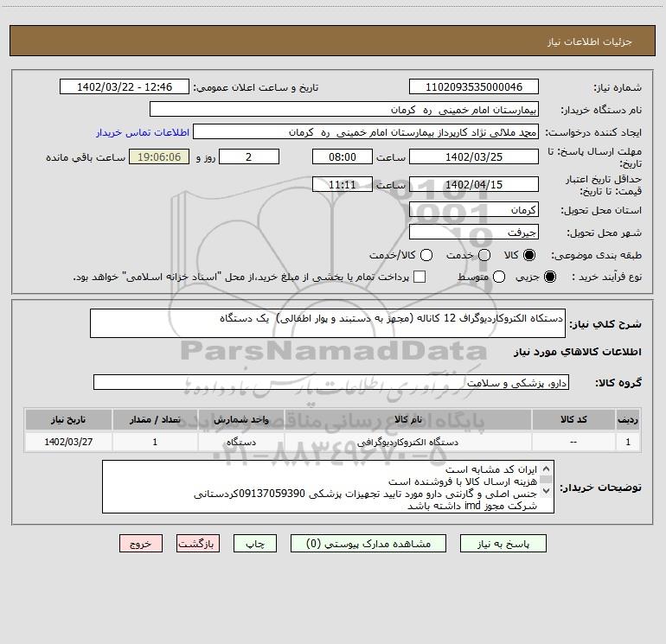Select the خدمت radio button
Screen dimensions: 666x644
[484, 255]
